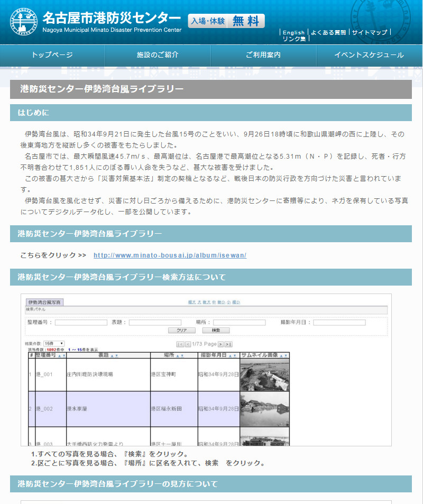This screenshot has width=423, height=504.
Task: Click the 名古屋市港防災センター site title
Action: 112,18
